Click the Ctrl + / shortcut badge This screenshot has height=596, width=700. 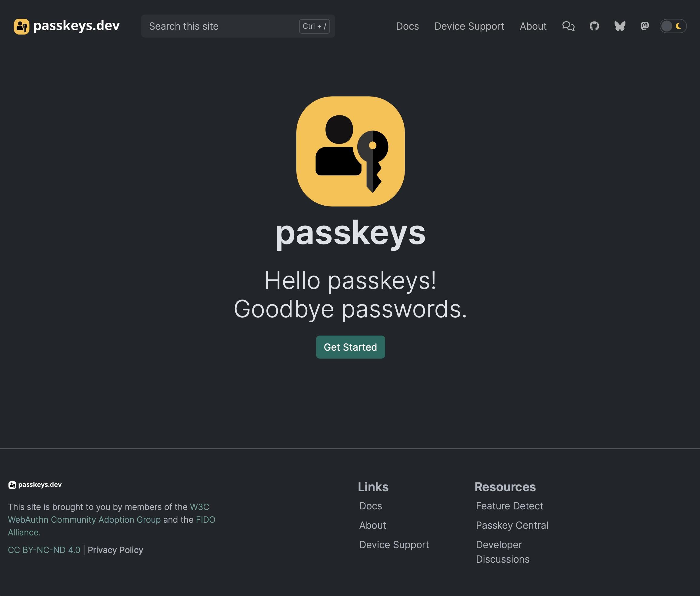[x=314, y=26]
